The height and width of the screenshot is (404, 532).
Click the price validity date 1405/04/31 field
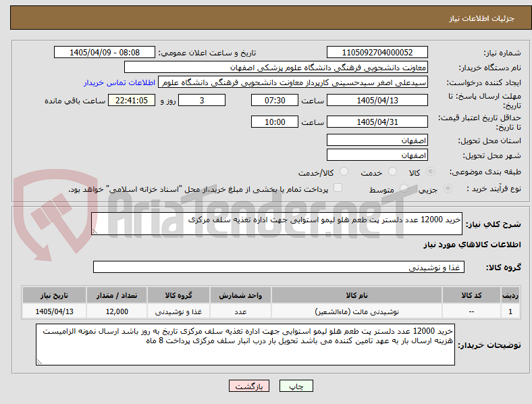[377, 122]
